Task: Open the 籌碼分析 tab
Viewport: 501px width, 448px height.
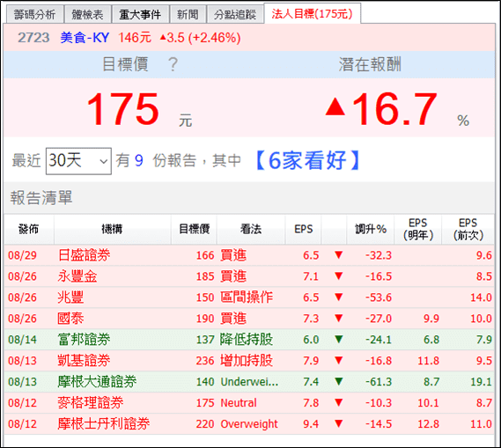Action: tap(34, 14)
